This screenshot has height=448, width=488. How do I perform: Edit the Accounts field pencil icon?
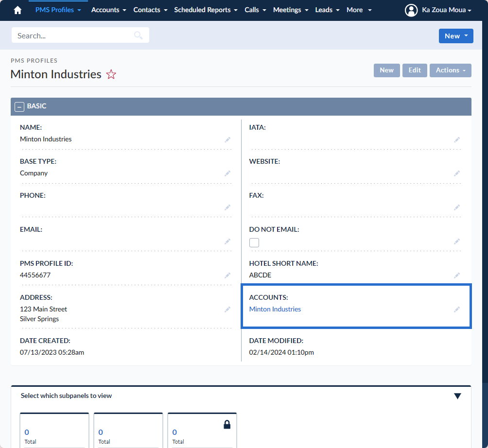point(456,309)
